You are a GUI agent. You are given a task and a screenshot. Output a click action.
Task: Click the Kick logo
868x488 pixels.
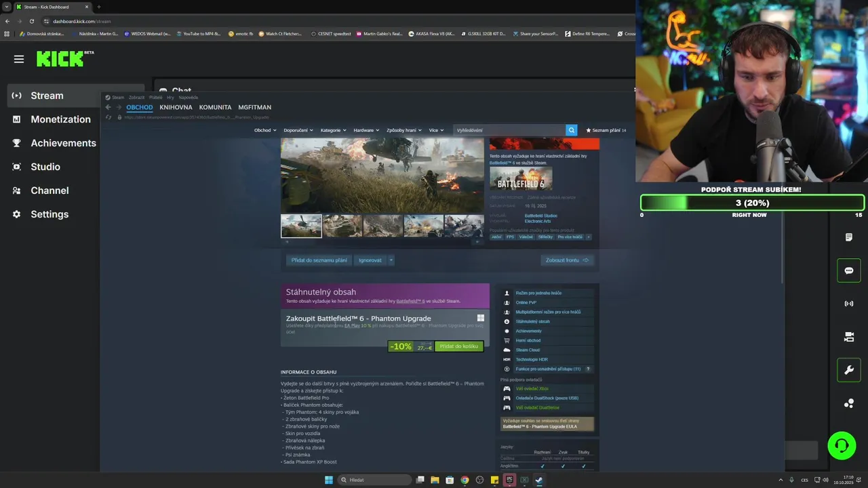tap(61, 59)
